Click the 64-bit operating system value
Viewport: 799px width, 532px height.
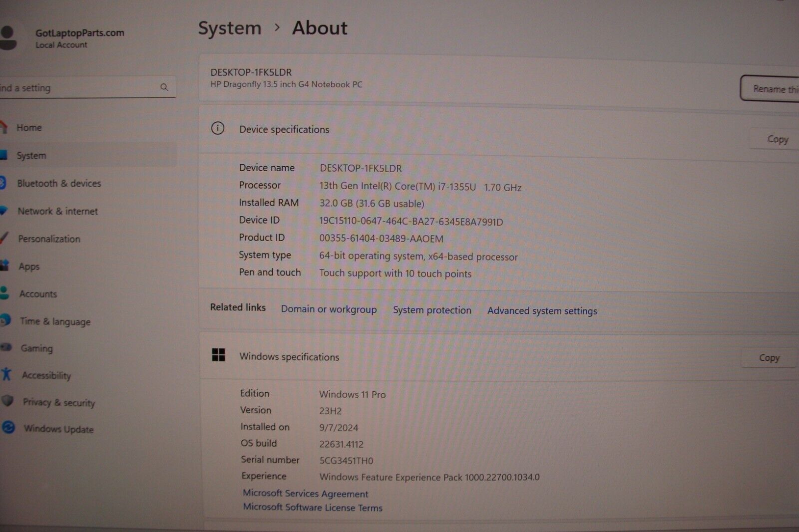tap(418, 257)
